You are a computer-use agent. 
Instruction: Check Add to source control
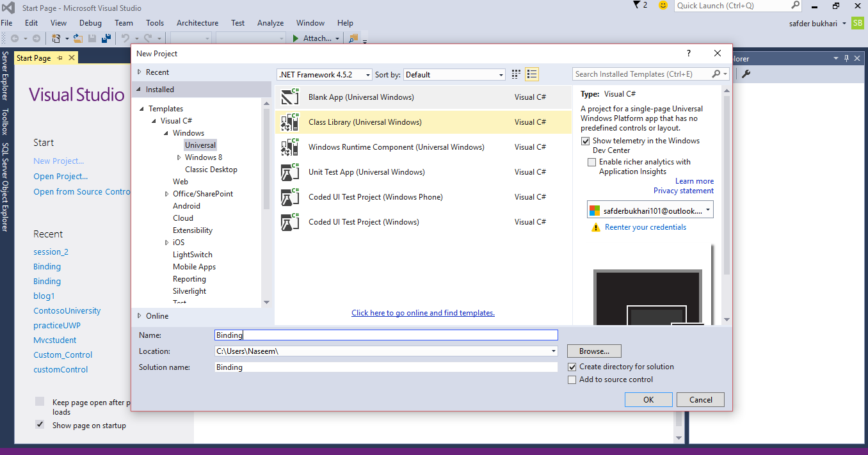click(x=572, y=379)
